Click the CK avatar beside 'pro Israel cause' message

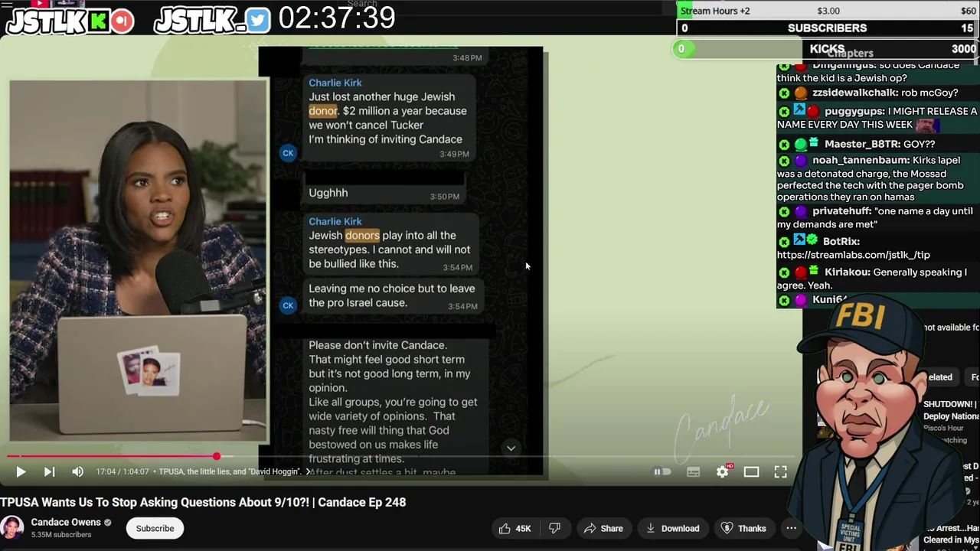coord(288,305)
